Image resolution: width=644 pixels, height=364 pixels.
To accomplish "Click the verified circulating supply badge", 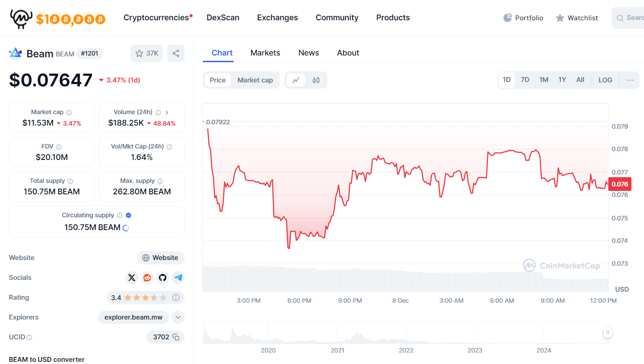I will (x=129, y=215).
